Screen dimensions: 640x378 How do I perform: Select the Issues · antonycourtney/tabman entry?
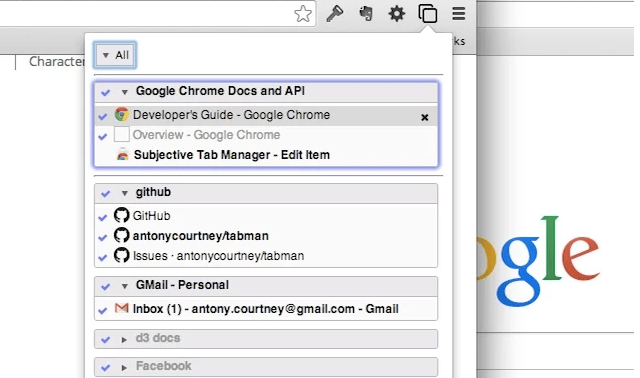tap(218, 256)
